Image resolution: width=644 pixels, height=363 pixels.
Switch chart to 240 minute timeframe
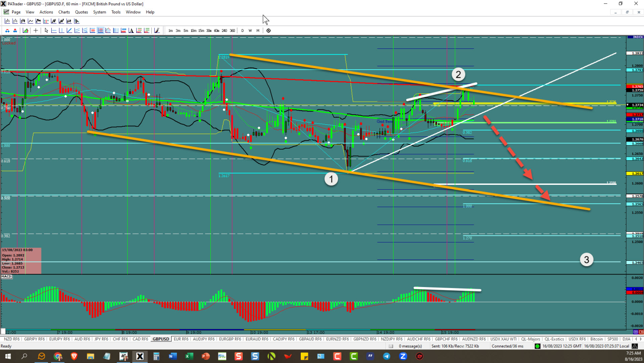pyautogui.click(x=224, y=30)
